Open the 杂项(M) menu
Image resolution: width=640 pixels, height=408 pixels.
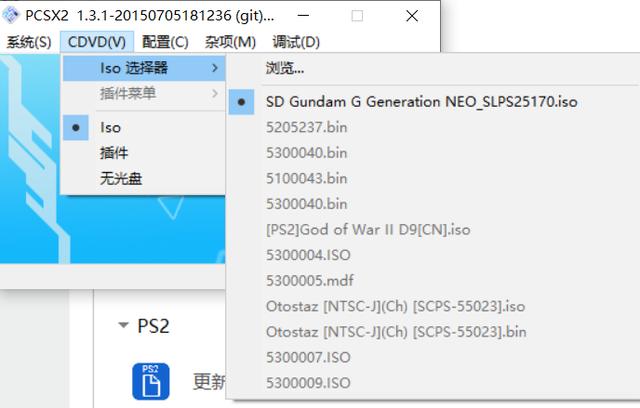[230, 42]
